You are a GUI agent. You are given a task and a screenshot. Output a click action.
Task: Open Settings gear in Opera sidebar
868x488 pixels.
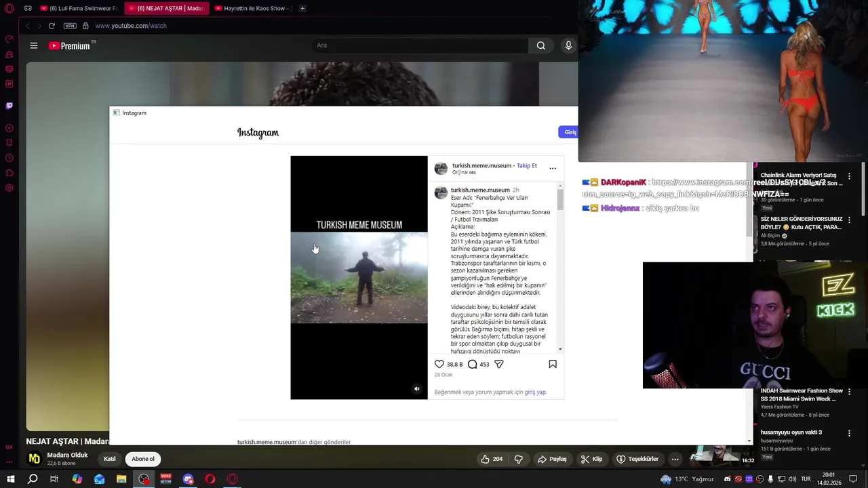coord(9,188)
